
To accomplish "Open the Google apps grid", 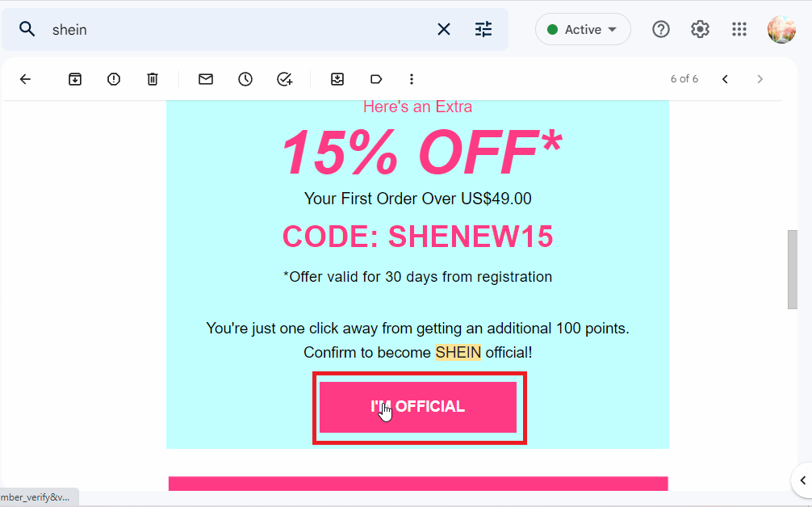I will (x=739, y=28).
